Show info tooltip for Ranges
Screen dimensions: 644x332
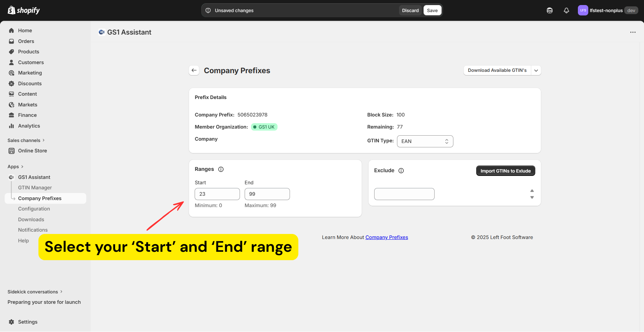[221, 169]
